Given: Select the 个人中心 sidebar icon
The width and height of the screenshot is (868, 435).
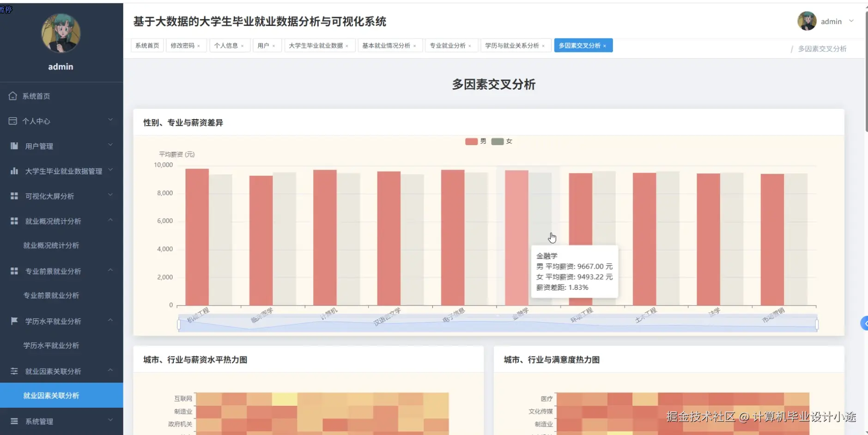Looking at the screenshot, I should pyautogui.click(x=13, y=121).
